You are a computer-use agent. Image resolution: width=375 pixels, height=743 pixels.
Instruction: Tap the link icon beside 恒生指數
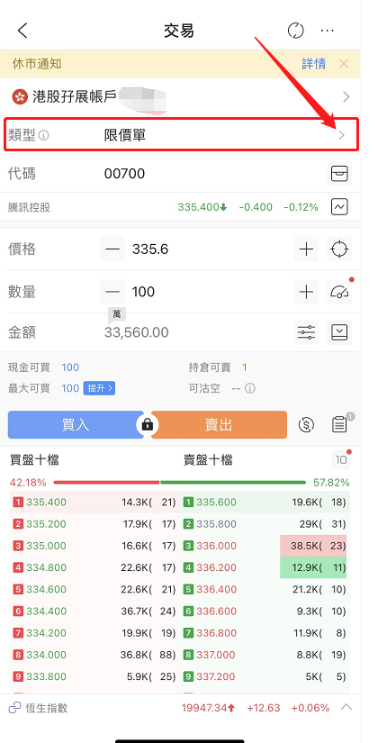tap(15, 708)
